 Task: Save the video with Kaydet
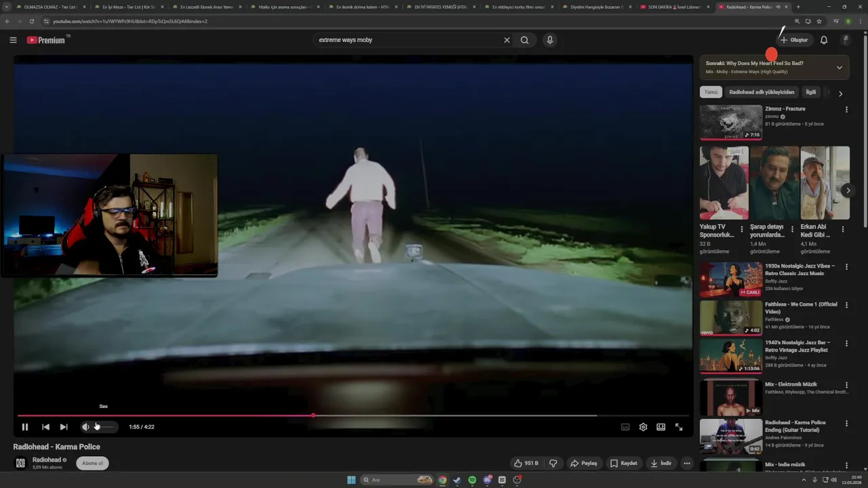click(624, 464)
